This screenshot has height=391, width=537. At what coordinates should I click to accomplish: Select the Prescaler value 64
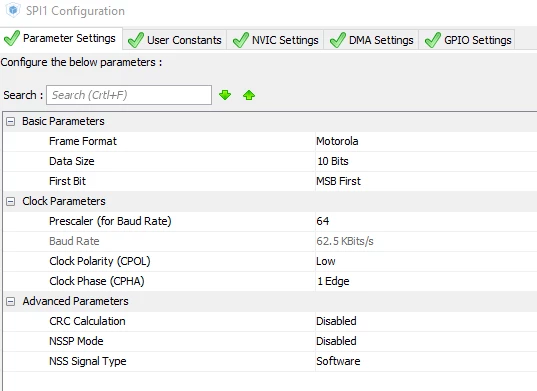323,221
